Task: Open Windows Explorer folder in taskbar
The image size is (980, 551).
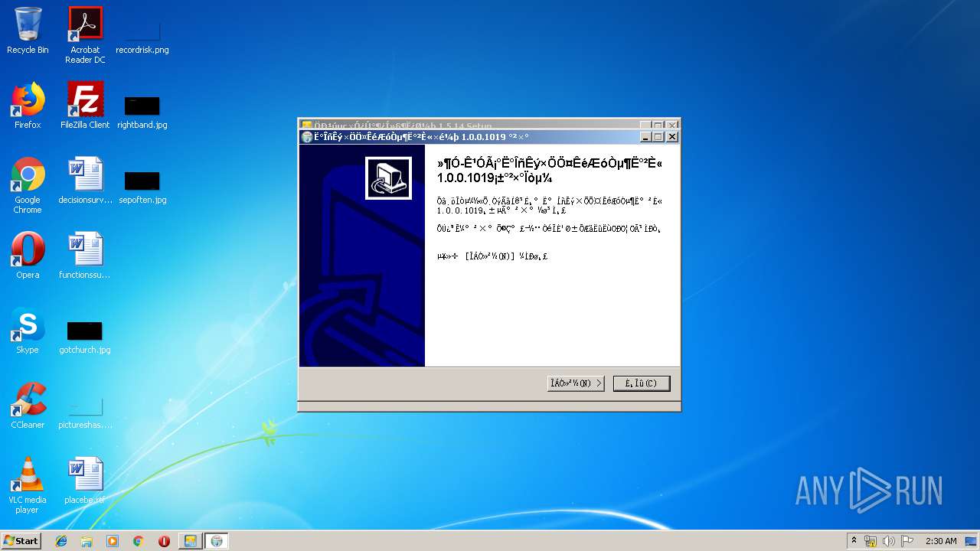Action: point(87,541)
